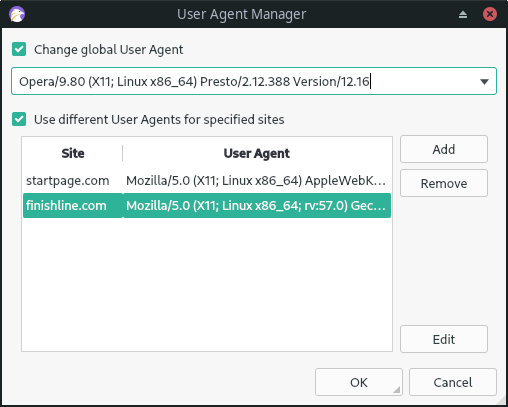Edit the selected site user agent
Image resolution: width=508 pixels, height=407 pixels.
444,339
